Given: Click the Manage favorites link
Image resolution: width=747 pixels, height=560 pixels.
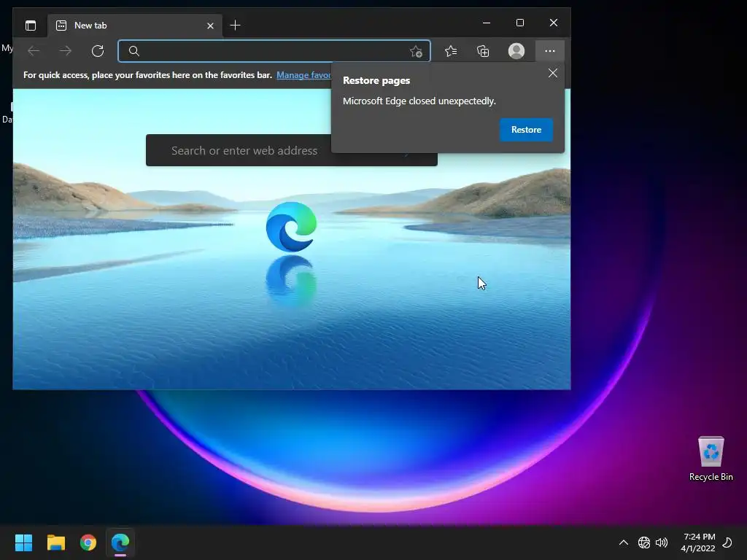Looking at the screenshot, I should tap(304, 75).
